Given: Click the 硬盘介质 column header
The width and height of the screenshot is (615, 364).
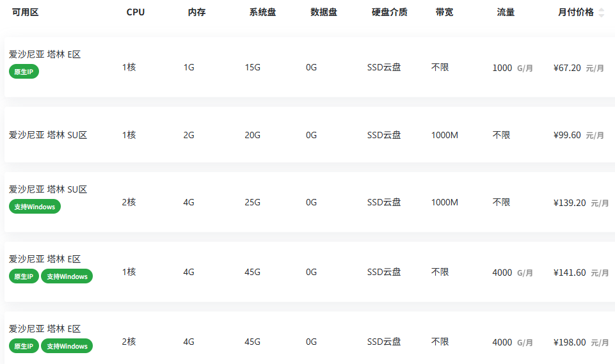Looking at the screenshot, I should coord(389,12).
